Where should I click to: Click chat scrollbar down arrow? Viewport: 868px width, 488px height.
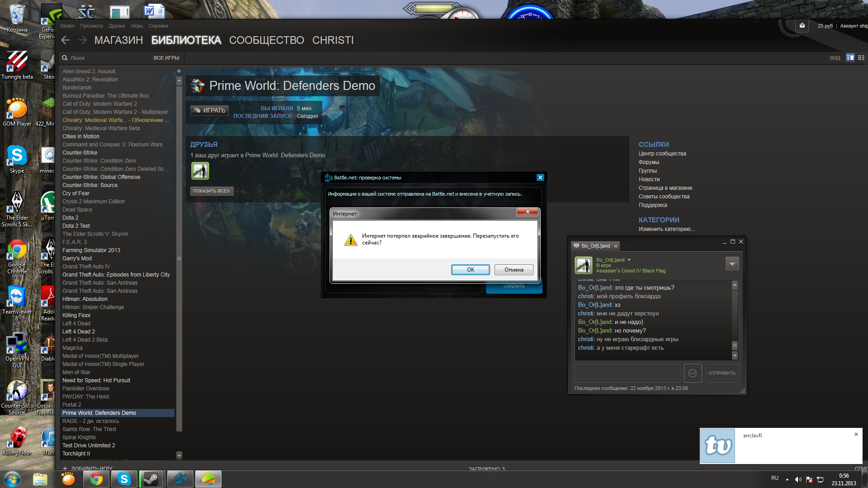point(735,356)
